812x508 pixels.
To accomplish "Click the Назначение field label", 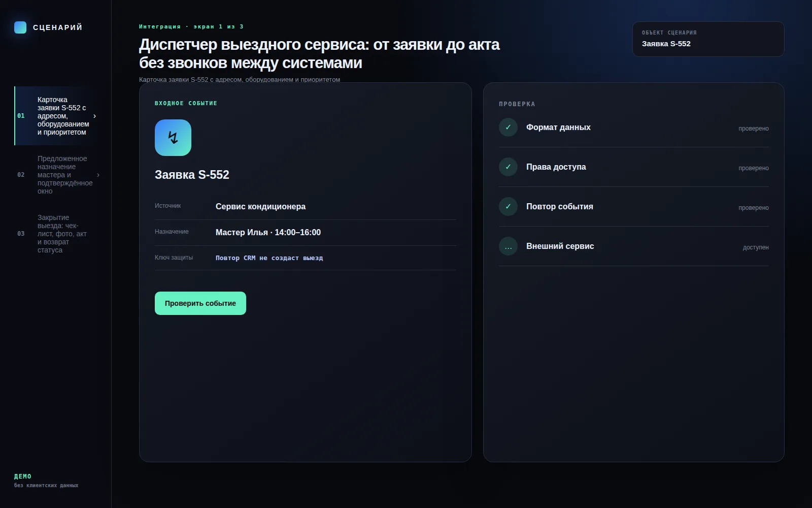I will tap(172, 232).
